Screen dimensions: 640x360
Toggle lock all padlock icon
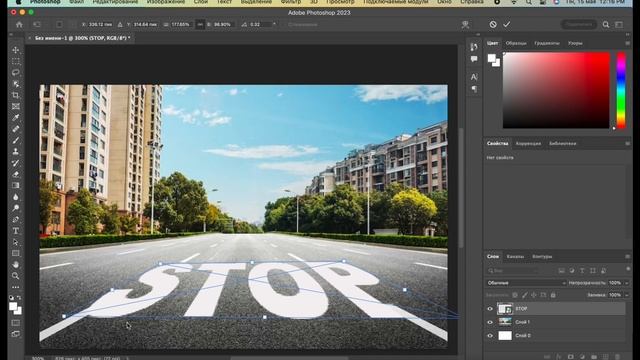tap(553, 295)
